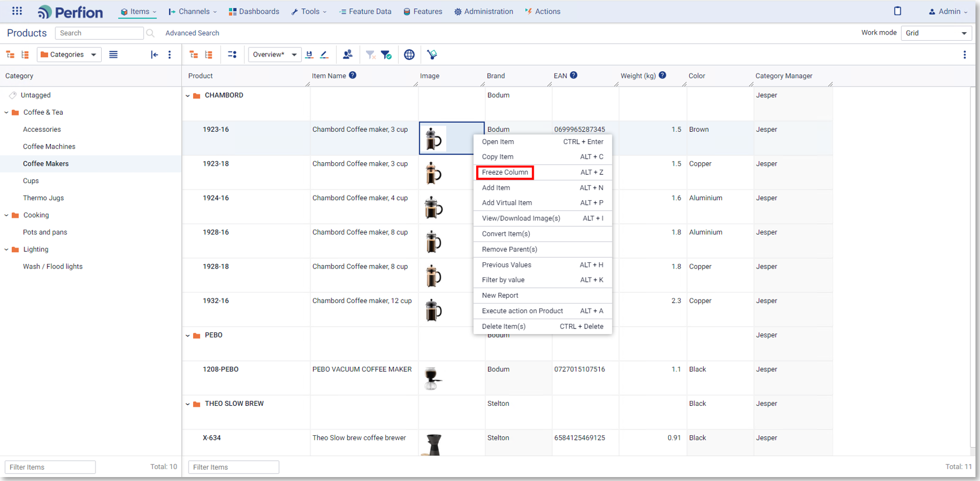Select Wash / Flood lights category
Image resolution: width=980 pixels, height=481 pixels.
coord(53,267)
